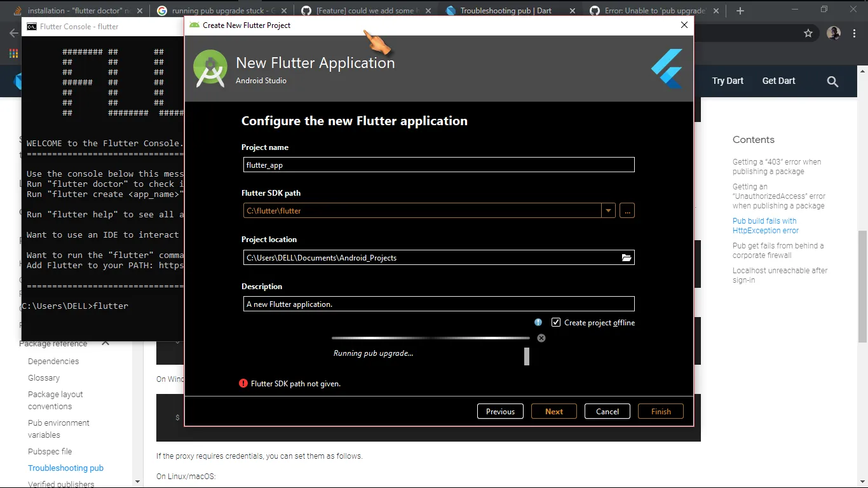
Task: Open the Chrome profile avatar
Action: click(834, 33)
